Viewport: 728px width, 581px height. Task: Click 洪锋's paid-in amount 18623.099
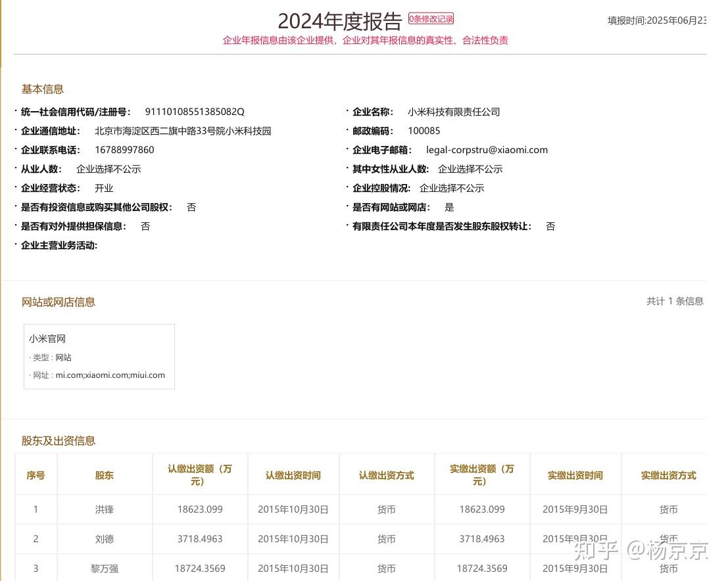coord(482,509)
